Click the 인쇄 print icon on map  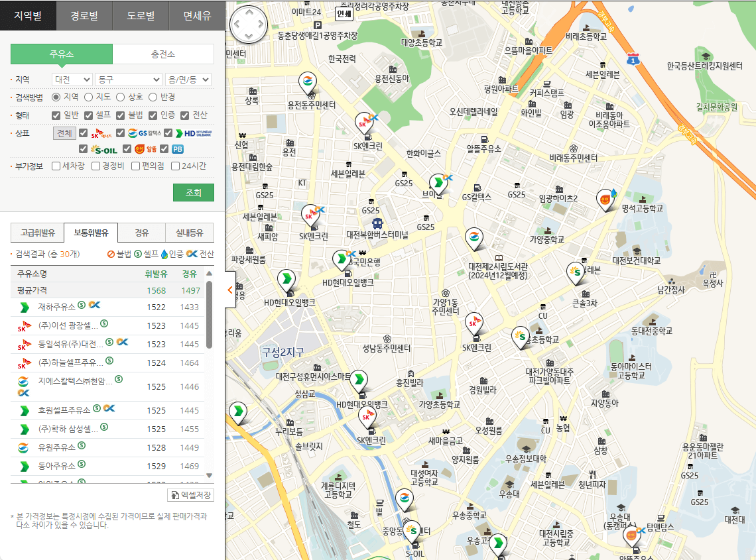(344, 14)
